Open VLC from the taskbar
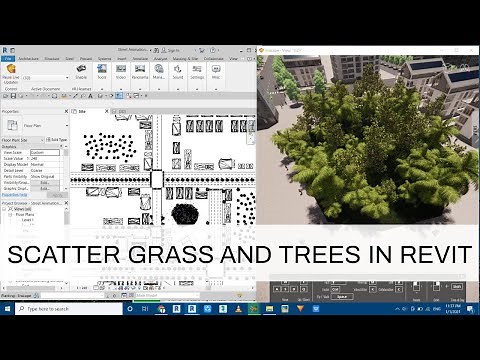Image resolution: width=480 pixels, height=360 pixels. pyautogui.click(x=238, y=309)
